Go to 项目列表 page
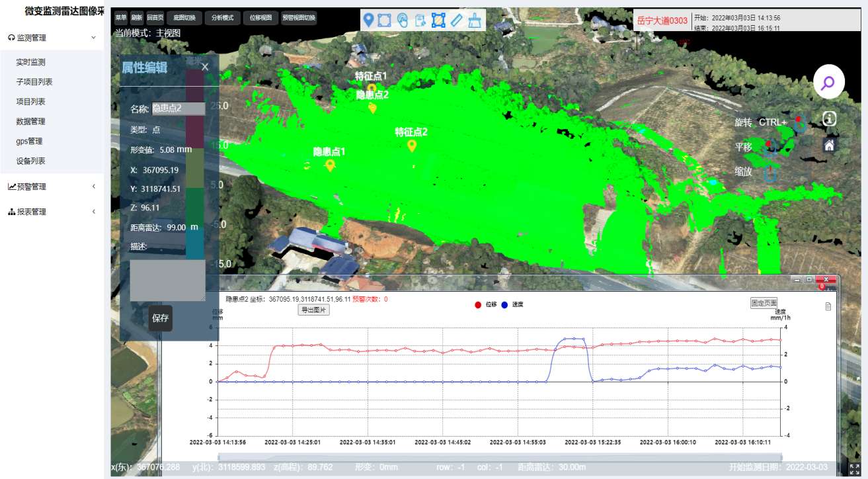This screenshot has width=868, height=479. (31, 102)
